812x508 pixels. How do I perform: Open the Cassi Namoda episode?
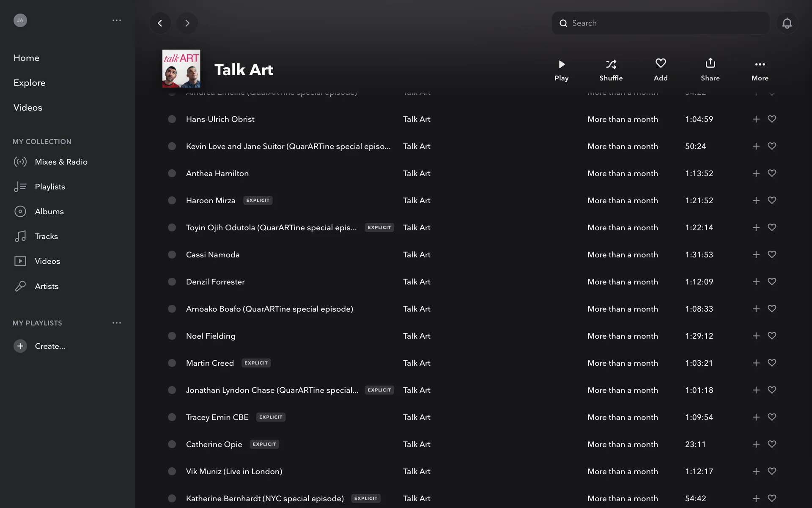(x=213, y=255)
